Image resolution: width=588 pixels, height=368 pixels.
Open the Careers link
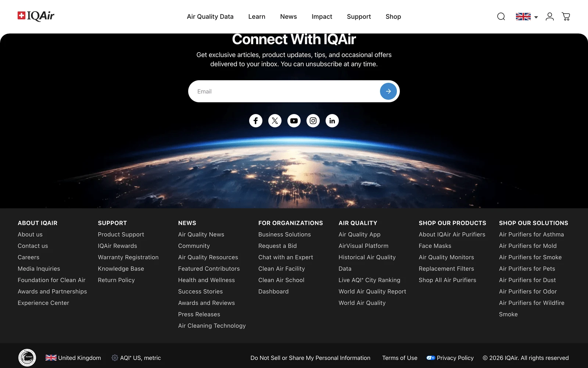[28, 257]
